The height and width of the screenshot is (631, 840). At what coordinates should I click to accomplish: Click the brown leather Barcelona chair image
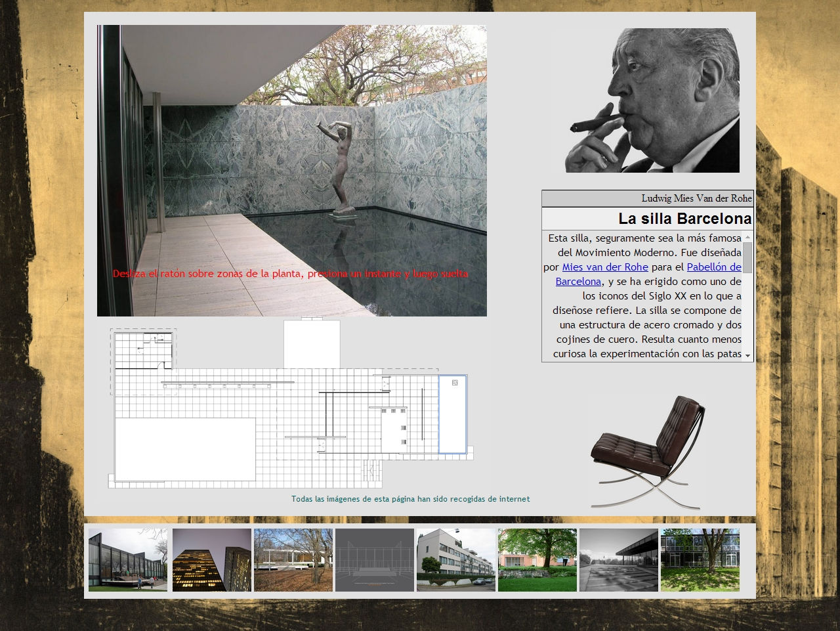[x=648, y=452]
